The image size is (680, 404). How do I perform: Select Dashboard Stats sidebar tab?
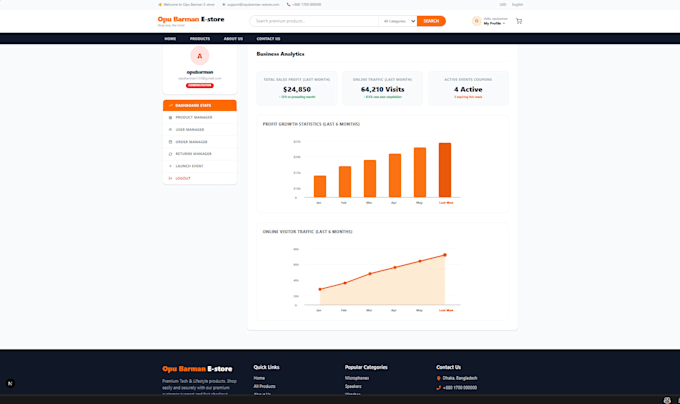200,105
